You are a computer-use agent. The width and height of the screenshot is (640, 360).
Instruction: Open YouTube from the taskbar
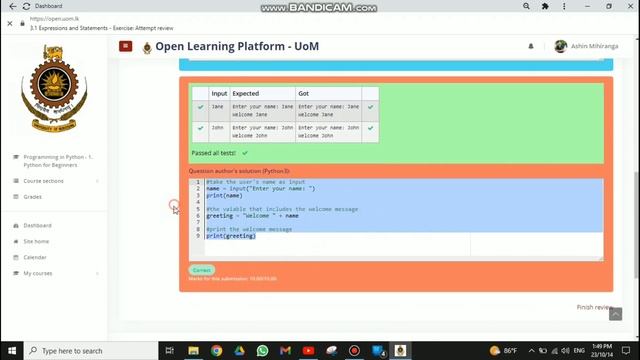pos(309,351)
